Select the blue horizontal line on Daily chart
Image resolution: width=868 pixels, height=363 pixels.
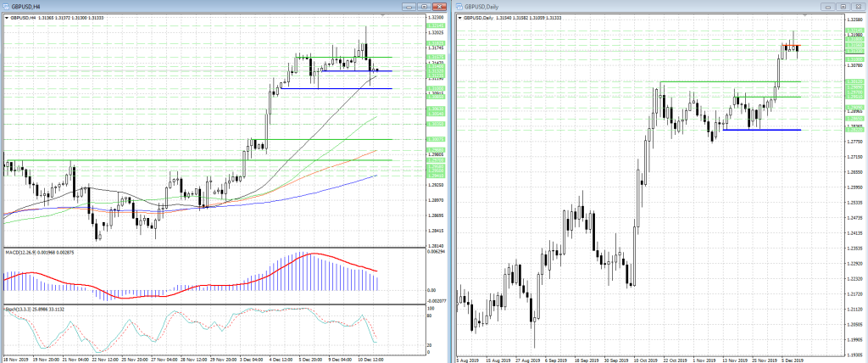pyautogui.click(x=763, y=130)
